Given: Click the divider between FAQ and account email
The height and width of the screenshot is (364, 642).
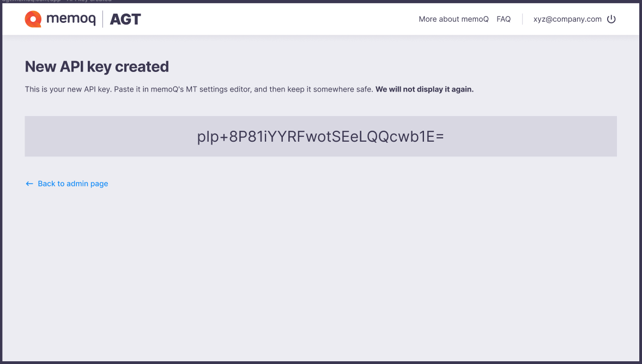Looking at the screenshot, I should point(523,19).
